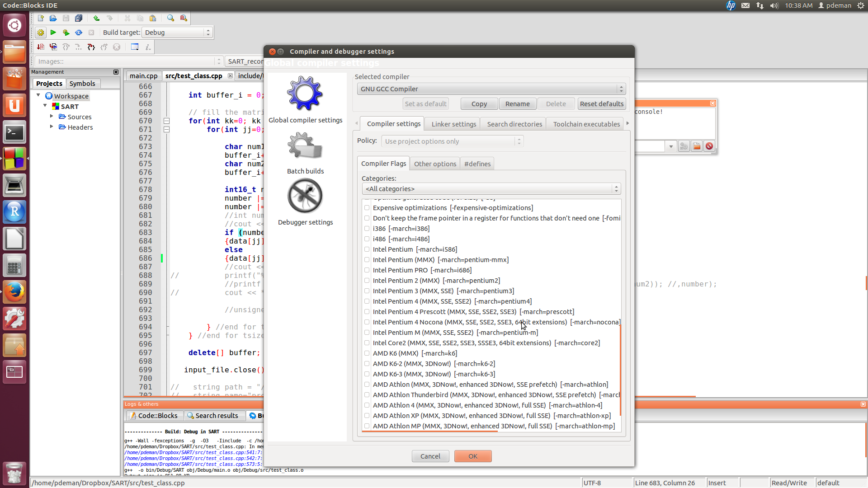The width and height of the screenshot is (868, 488).
Task: Cancel the compiler settings dialog
Action: click(430, 456)
